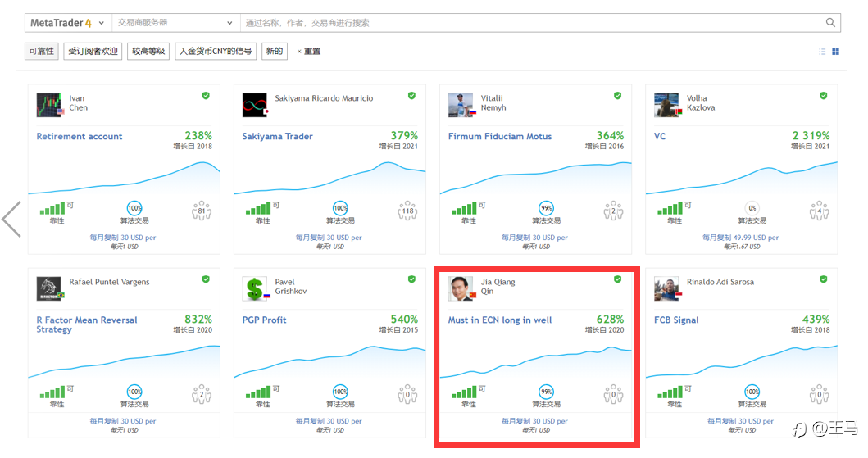Click verified shield on R Factor card
The image size is (868, 458).
pyautogui.click(x=206, y=279)
